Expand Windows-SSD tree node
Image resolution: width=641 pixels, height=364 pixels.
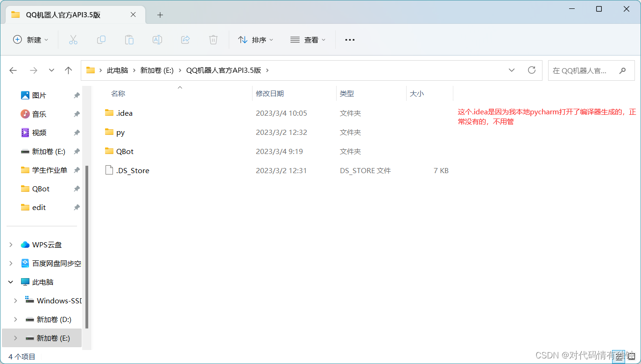click(x=15, y=301)
